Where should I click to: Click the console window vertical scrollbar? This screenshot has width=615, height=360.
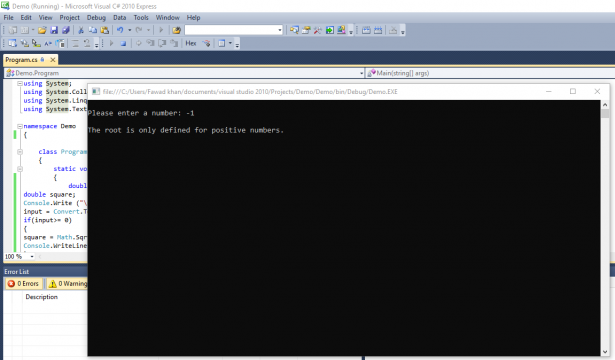tap(604, 227)
